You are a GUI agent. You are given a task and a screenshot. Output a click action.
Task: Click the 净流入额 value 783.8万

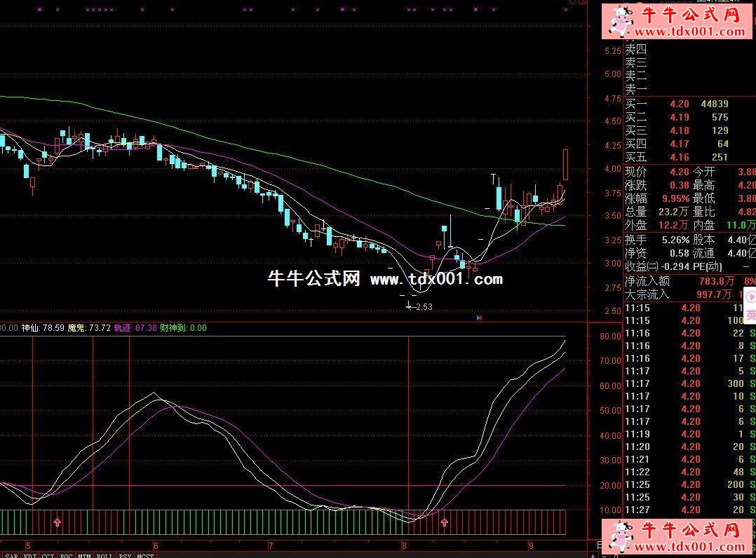pyautogui.click(x=717, y=281)
